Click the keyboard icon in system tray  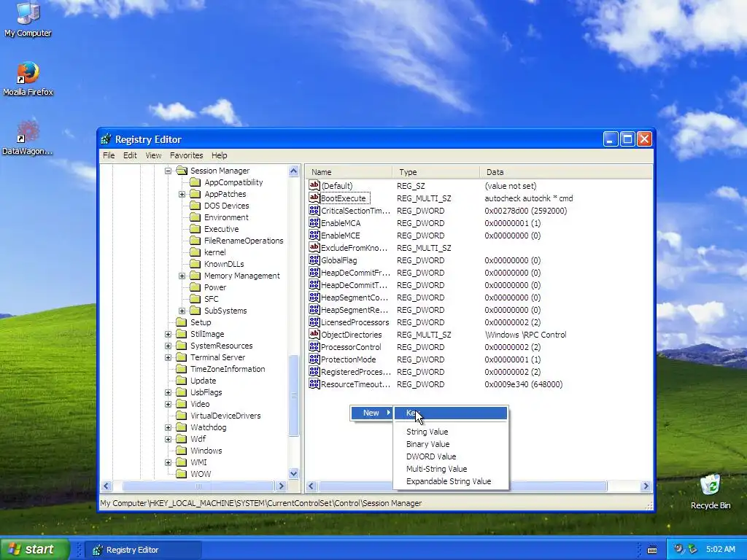pyautogui.click(x=652, y=550)
